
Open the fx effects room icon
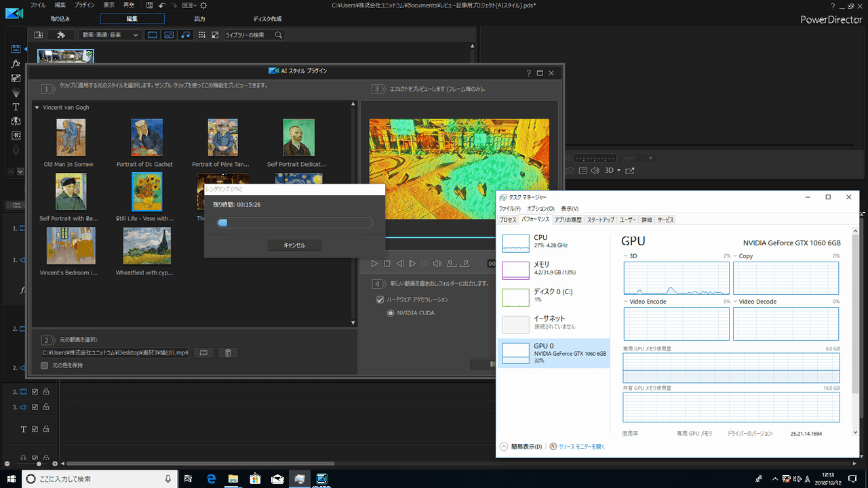(16, 63)
